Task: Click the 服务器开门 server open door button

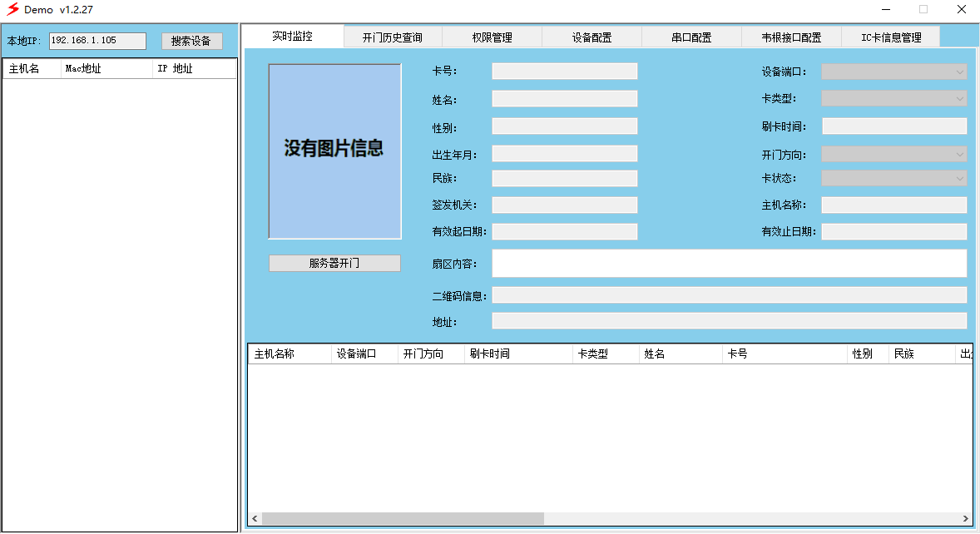Action: (x=334, y=263)
